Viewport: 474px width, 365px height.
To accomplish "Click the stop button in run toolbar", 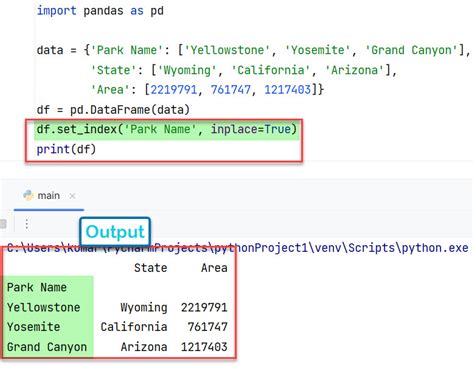I will 3,224.
